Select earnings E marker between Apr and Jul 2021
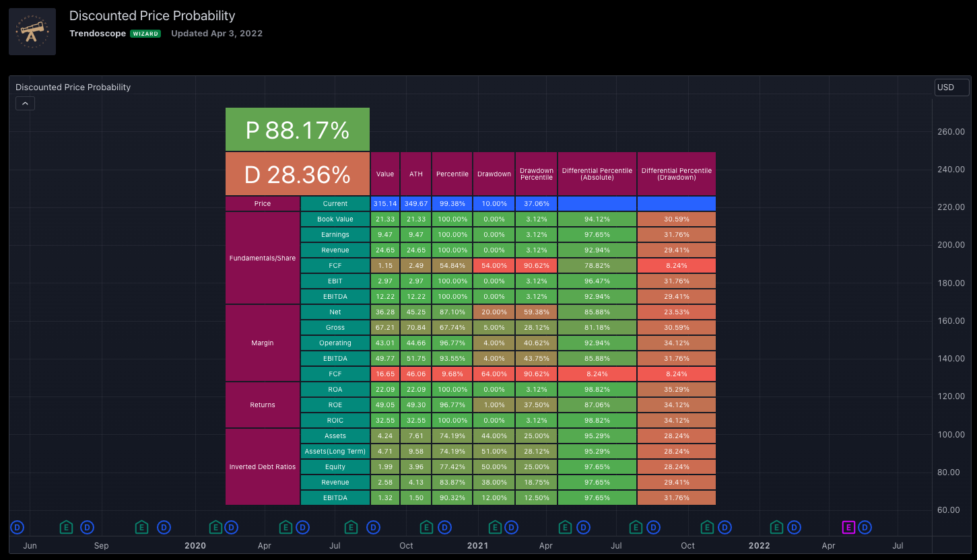 tap(565, 527)
